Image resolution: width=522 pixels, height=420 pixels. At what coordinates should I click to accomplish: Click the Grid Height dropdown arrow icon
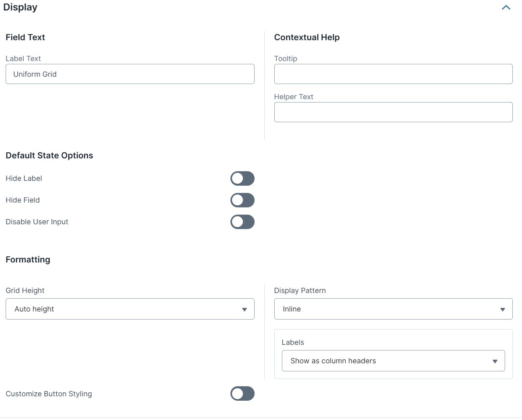coord(244,309)
